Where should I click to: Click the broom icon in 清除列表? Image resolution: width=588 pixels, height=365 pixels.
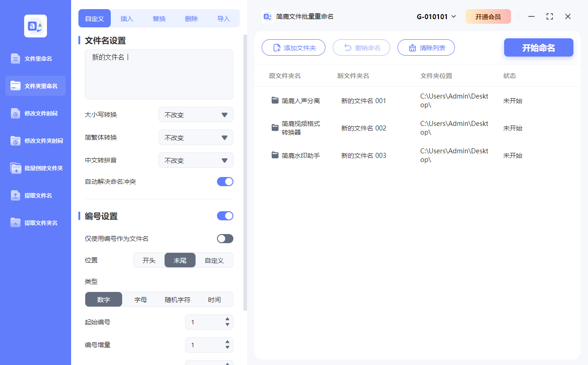click(412, 48)
